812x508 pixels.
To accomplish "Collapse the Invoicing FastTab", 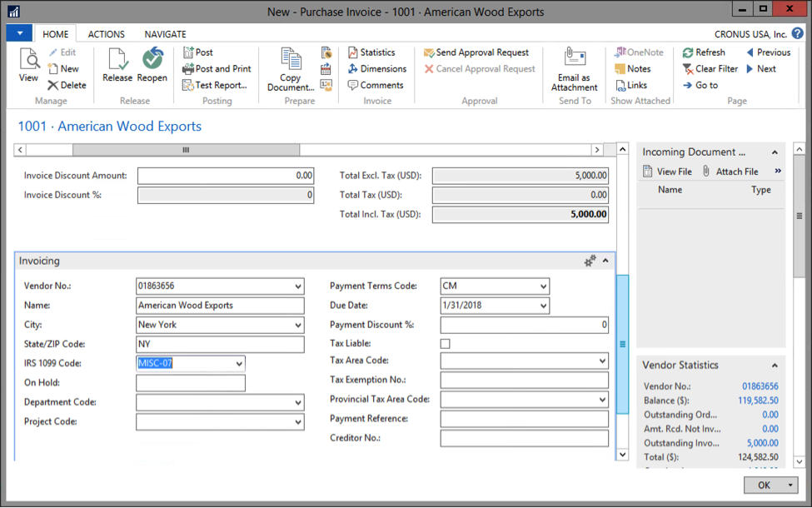I will tap(605, 261).
